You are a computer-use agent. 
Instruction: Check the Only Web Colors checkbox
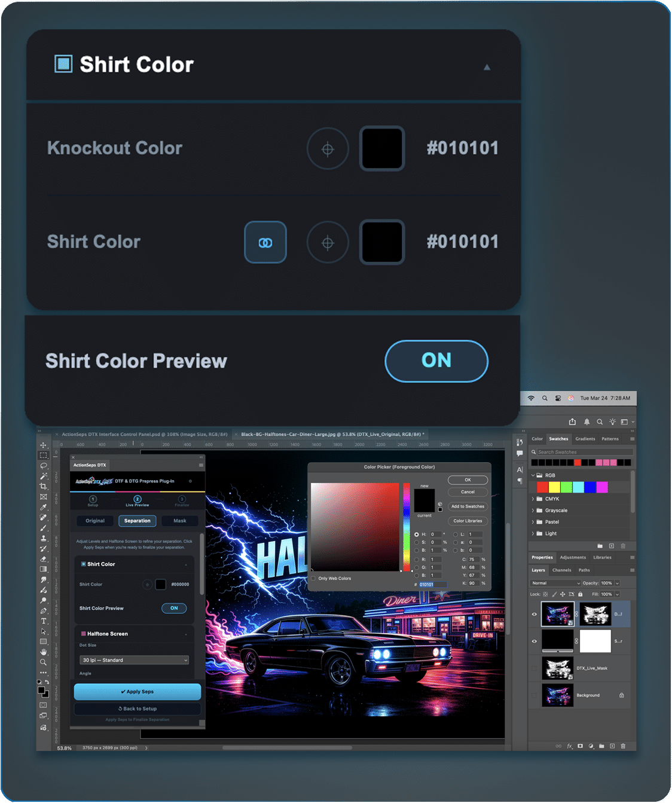coord(313,578)
